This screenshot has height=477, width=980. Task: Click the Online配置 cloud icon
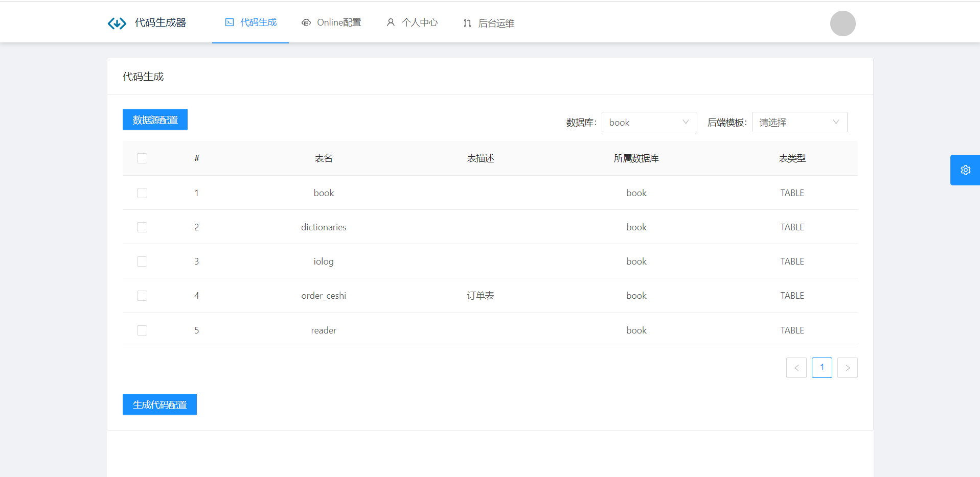[x=306, y=22]
